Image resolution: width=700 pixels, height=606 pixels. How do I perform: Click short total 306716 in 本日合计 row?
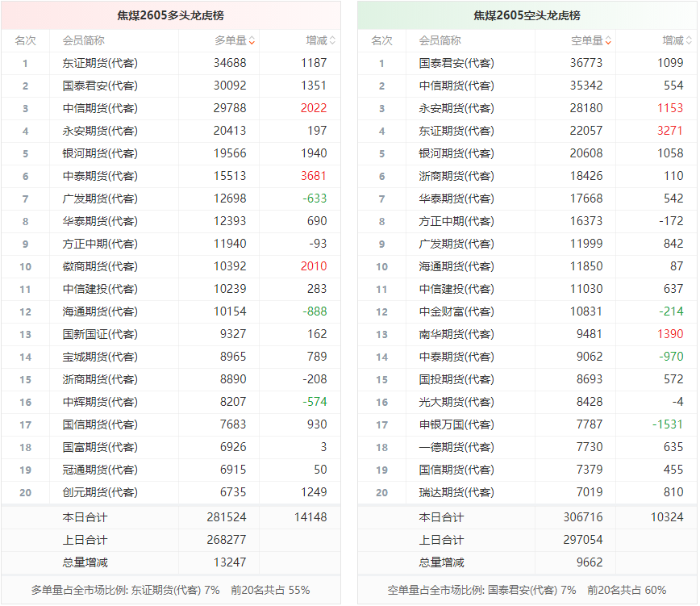[x=583, y=517]
